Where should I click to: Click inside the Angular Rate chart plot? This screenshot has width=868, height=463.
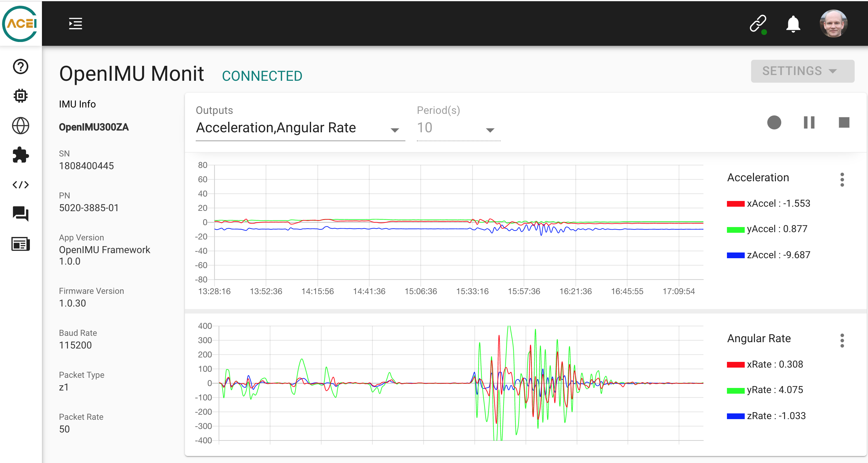click(461, 383)
